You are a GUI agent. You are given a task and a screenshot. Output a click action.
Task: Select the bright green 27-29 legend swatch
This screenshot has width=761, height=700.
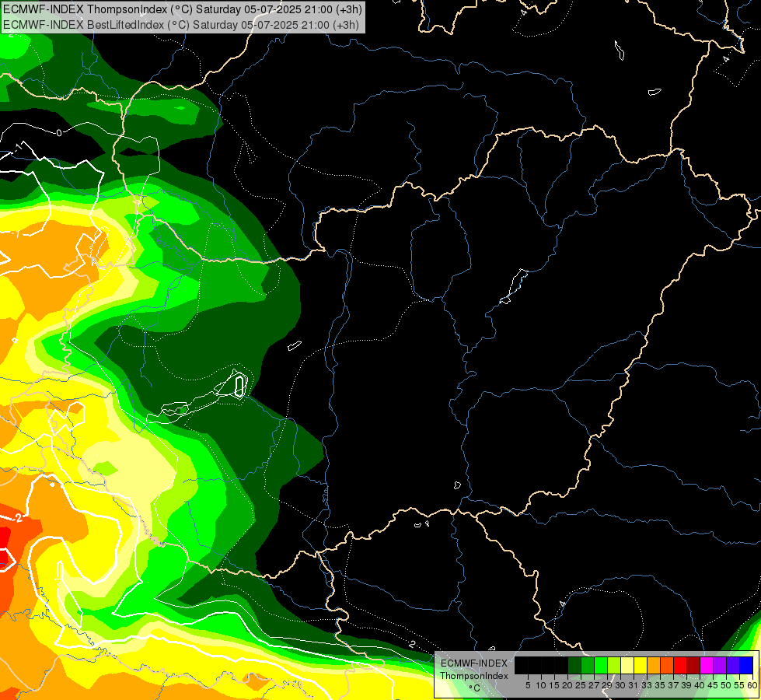point(601,665)
